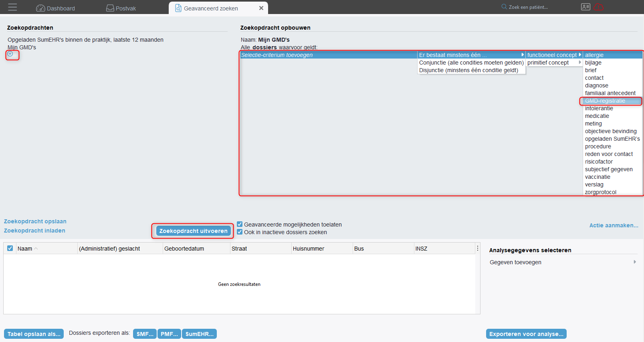644x342 pixels.
Task: Select familiaal antecedent option
Action: pos(613,93)
